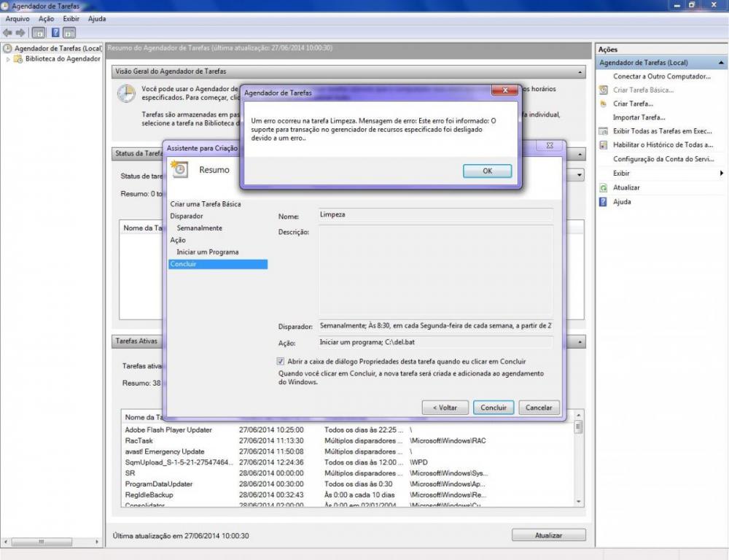Collapse the Visão Geral do Agendador section
Image resolution: width=729 pixels, height=560 pixels.
580,72
